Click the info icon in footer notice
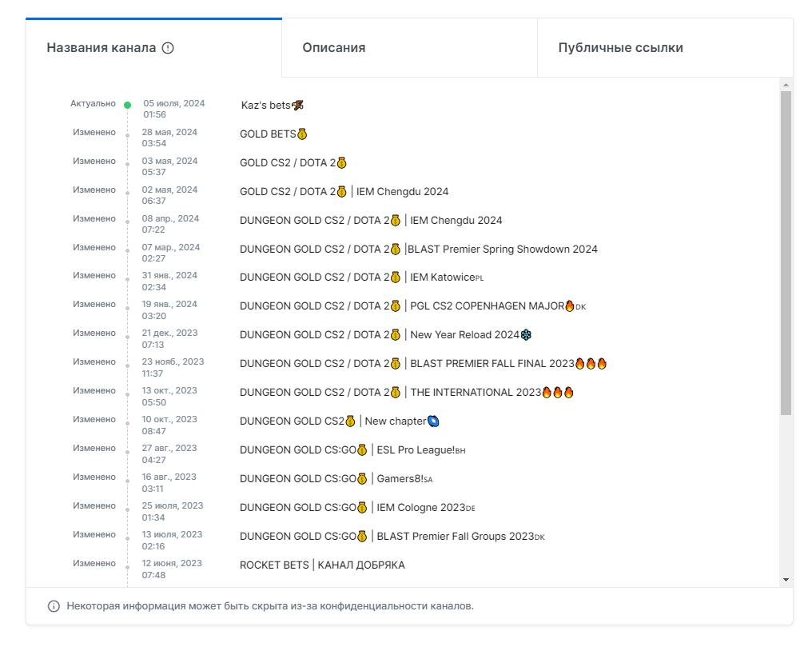 click(54, 606)
